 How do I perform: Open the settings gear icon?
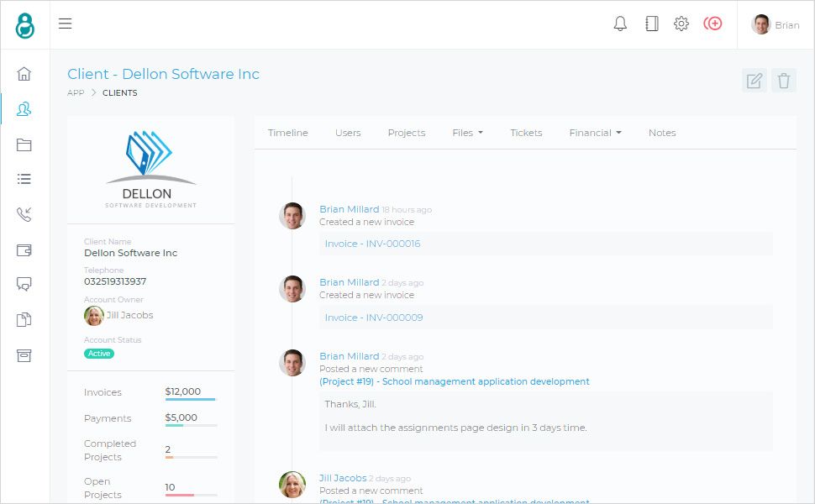(x=681, y=24)
